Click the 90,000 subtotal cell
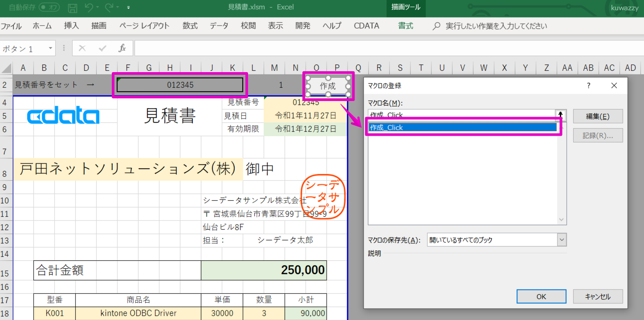This screenshot has height=320, width=644. click(x=306, y=313)
